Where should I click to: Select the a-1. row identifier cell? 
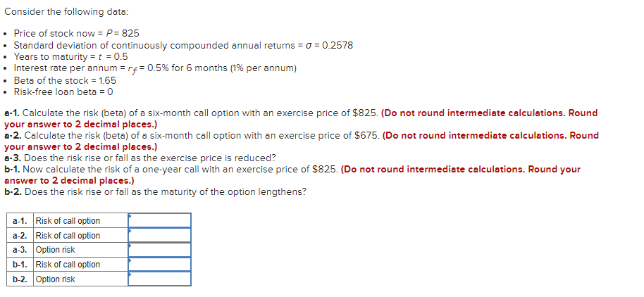pos(20,221)
